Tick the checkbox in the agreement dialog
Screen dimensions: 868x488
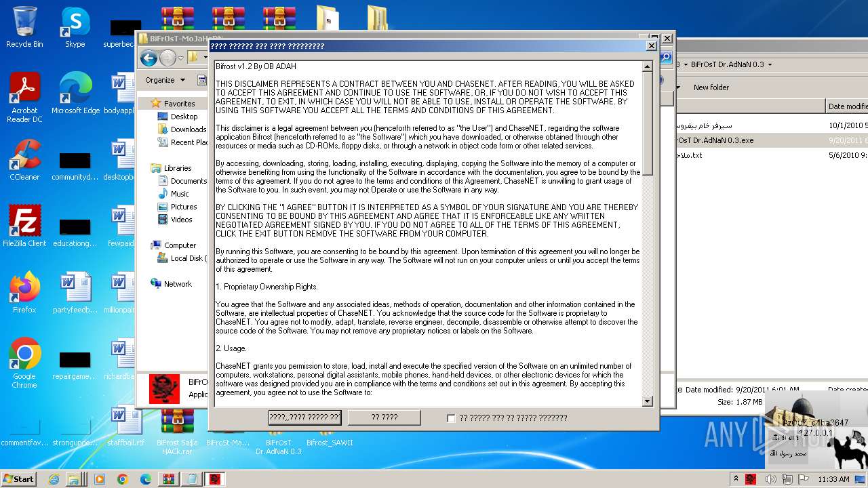(451, 418)
